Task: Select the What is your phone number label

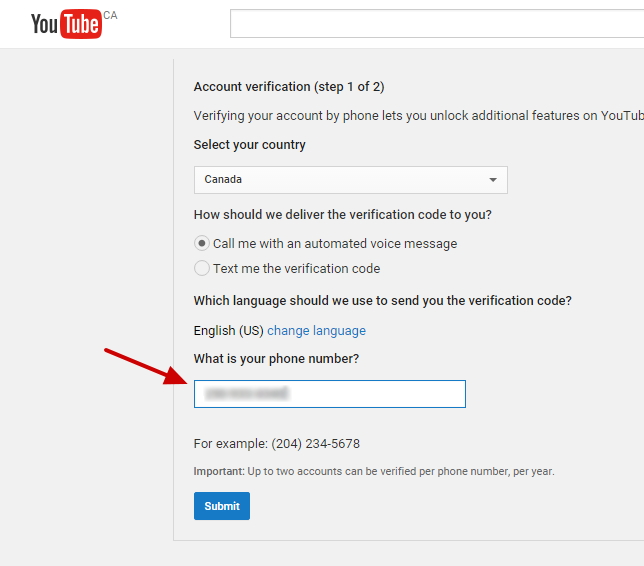Action: pyautogui.click(x=276, y=359)
